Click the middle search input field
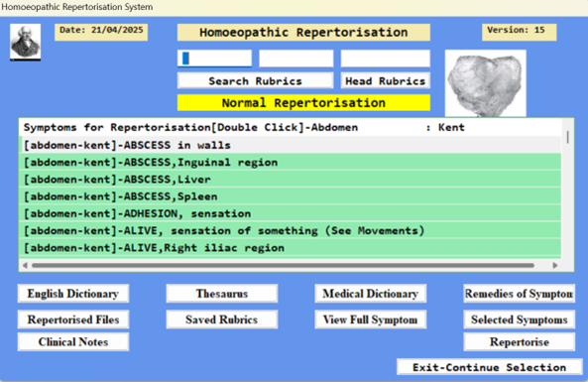Screen dimensions: 588x382 click(296, 59)
